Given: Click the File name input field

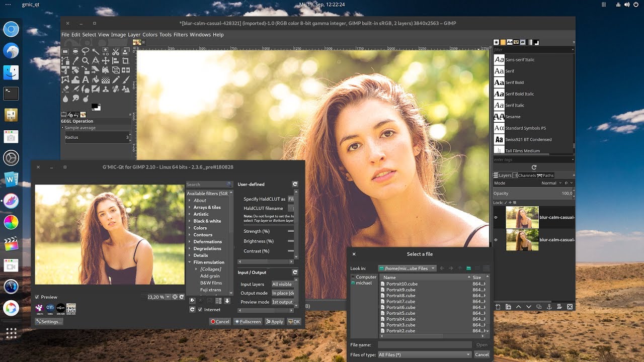Looking at the screenshot, I should coord(425,345).
